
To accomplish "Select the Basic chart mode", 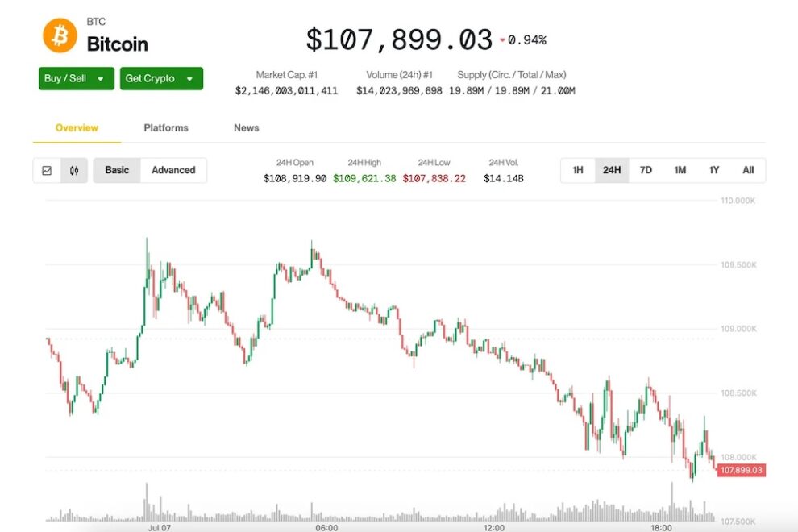I will pos(117,170).
